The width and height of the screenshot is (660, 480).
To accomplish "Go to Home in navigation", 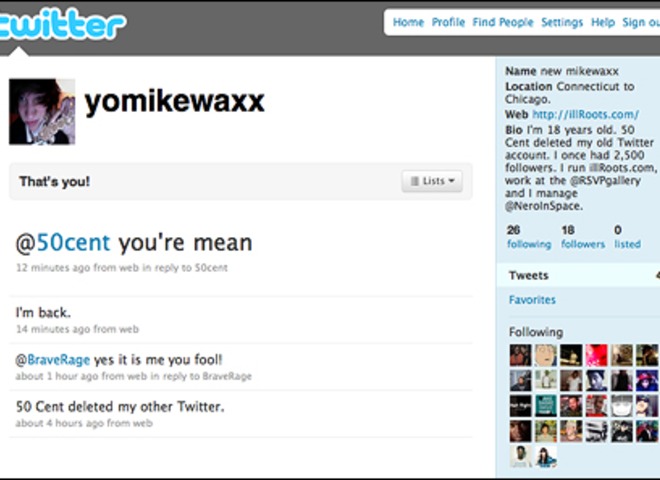I will point(408,22).
